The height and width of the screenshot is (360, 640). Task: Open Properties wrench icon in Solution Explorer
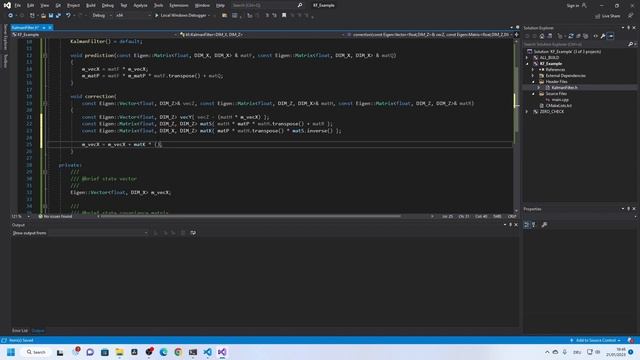(603, 36)
